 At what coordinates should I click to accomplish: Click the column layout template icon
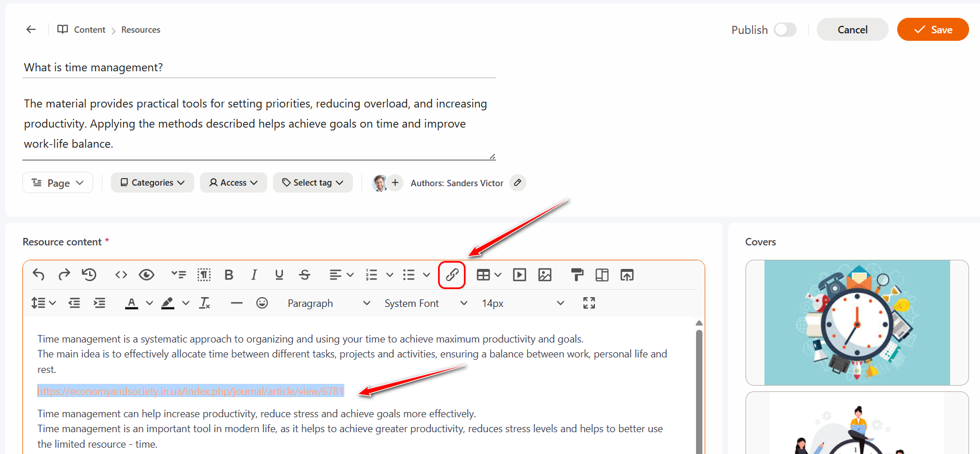click(x=602, y=275)
